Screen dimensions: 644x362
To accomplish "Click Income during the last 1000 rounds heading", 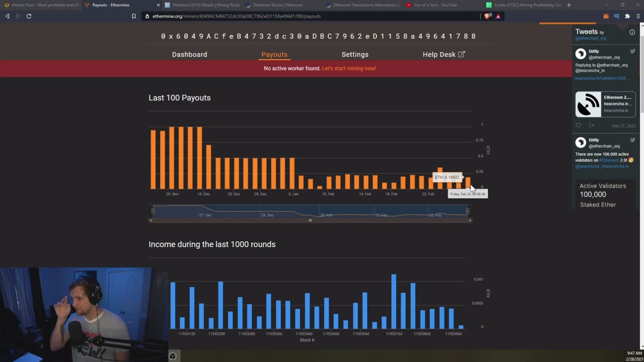I will click(212, 244).
